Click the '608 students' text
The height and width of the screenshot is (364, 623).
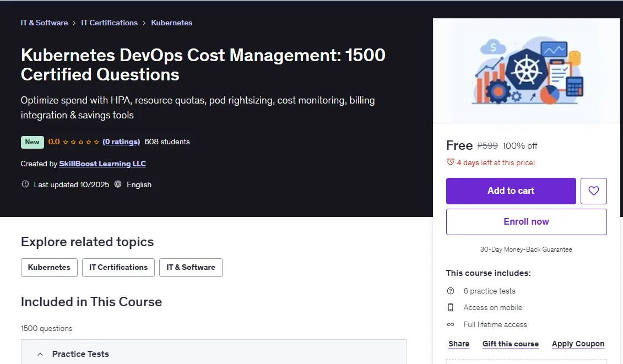pos(167,142)
